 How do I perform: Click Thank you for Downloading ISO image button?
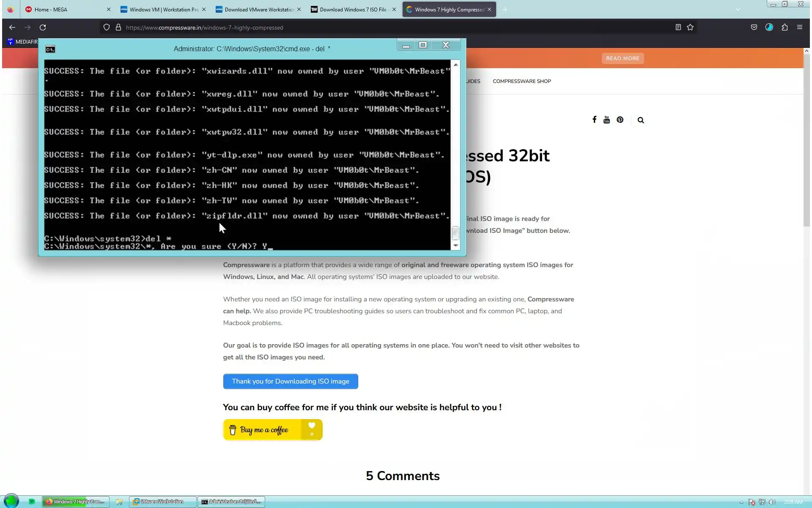291,381
